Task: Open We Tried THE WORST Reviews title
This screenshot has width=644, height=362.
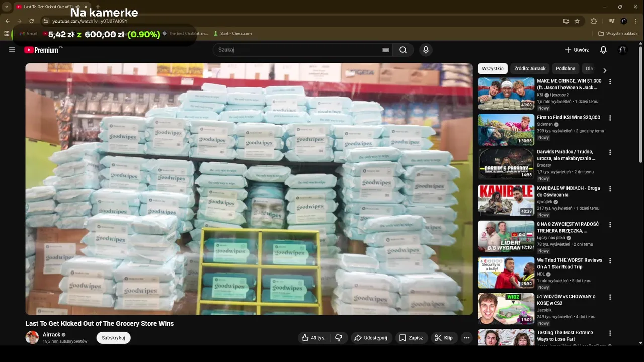Action: (570, 264)
